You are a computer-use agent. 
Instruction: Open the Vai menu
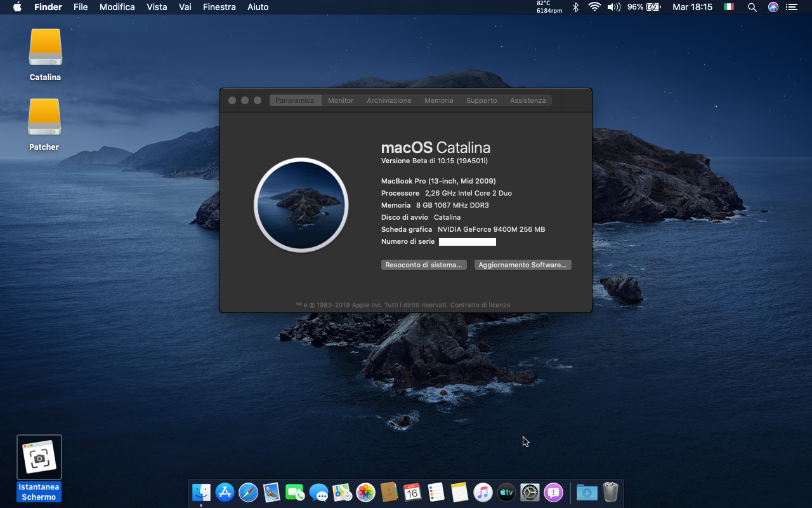point(185,7)
